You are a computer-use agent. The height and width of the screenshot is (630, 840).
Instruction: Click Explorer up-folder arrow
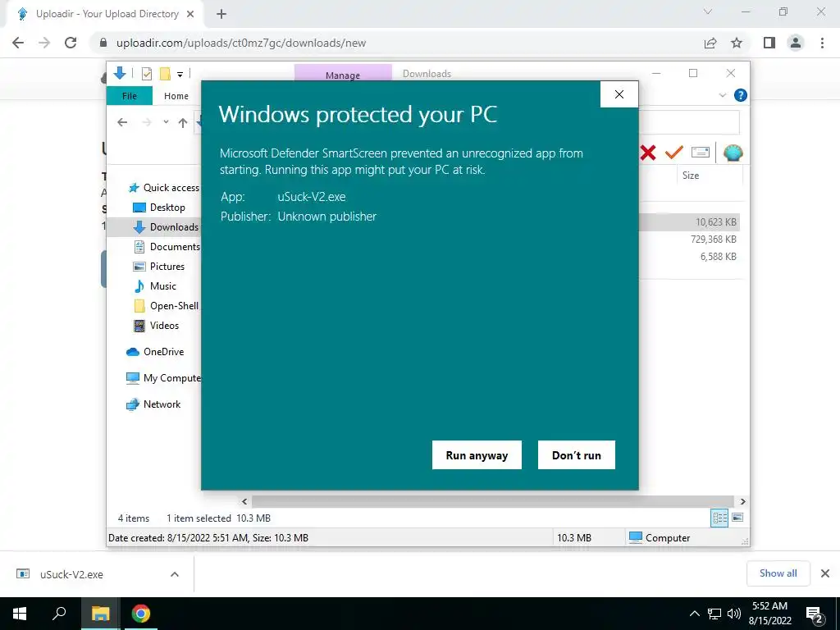coord(183,123)
